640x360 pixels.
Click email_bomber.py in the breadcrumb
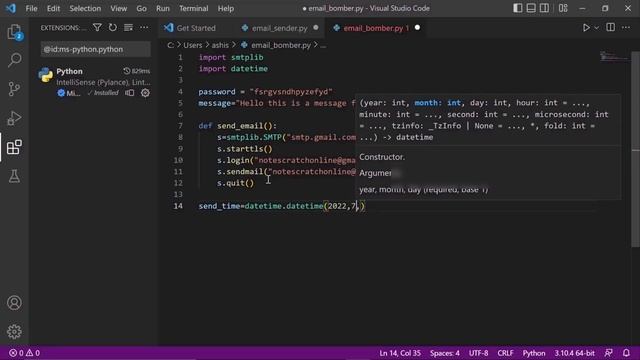pyautogui.click(x=281, y=45)
